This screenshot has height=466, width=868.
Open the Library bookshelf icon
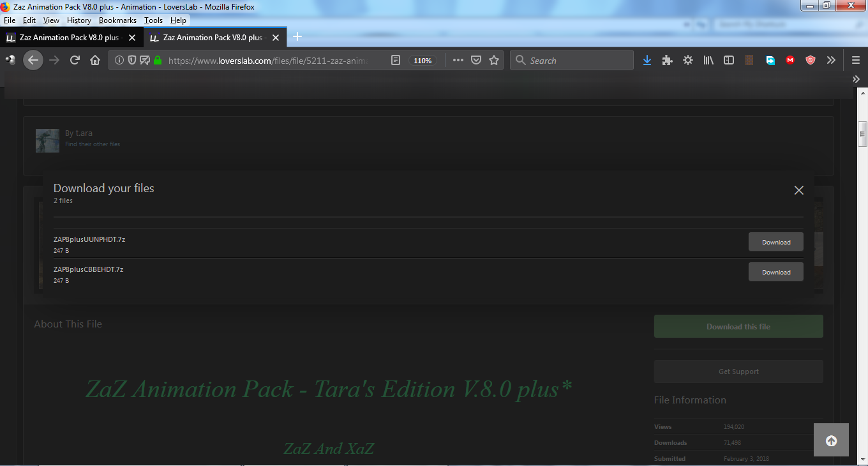(708, 60)
